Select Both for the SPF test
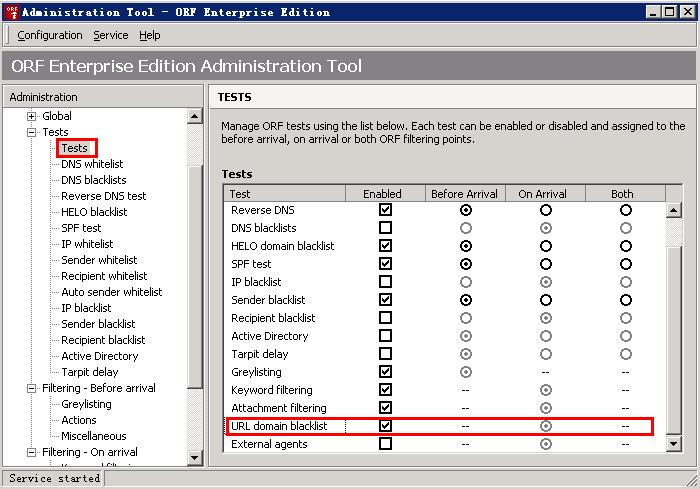This screenshot has height=489, width=700. (625, 264)
